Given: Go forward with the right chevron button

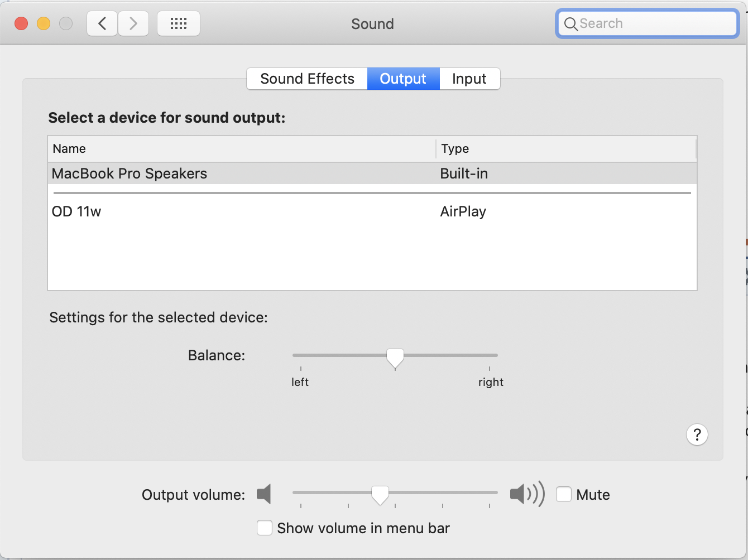Looking at the screenshot, I should [x=133, y=23].
